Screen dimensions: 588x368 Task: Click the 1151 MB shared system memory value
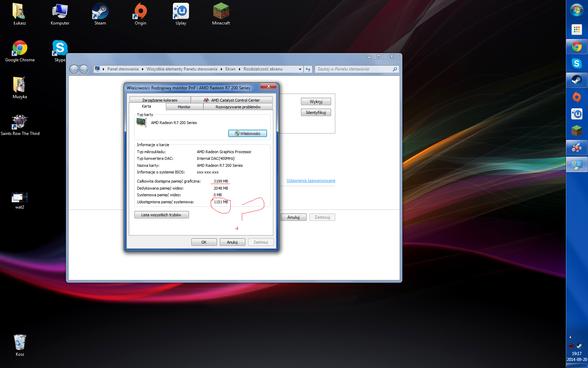pos(221,202)
